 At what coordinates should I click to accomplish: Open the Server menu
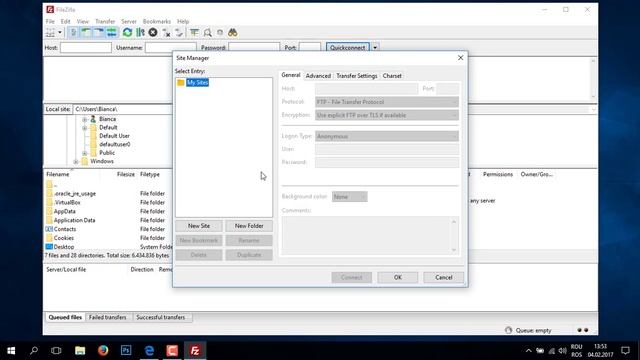coord(129,21)
